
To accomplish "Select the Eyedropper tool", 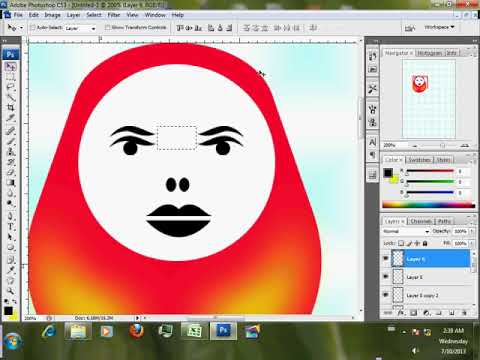I will (x=11, y=269).
